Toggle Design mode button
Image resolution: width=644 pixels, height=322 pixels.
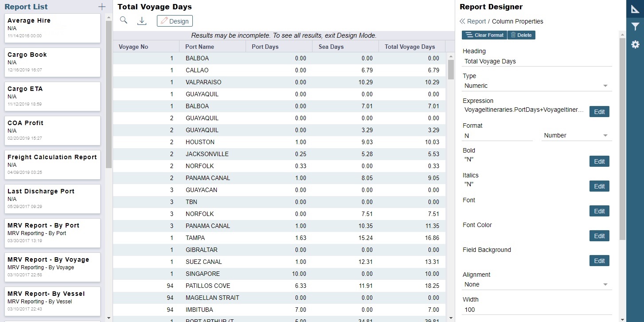click(x=175, y=21)
